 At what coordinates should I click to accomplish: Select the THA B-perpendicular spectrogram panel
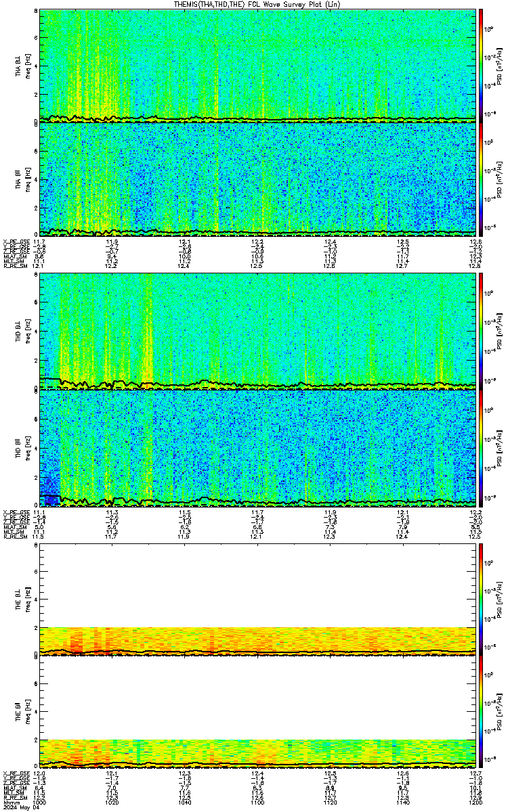[x=257, y=66]
